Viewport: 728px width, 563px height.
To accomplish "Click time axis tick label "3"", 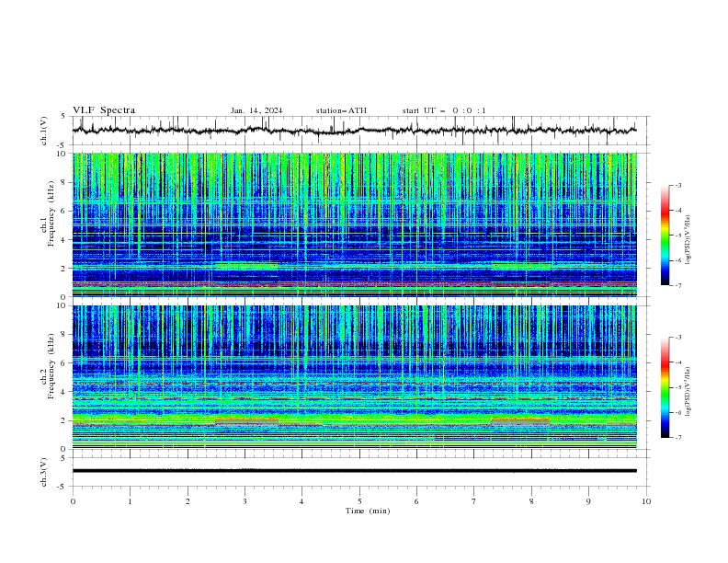I will pyautogui.click(x=245, y=501).
